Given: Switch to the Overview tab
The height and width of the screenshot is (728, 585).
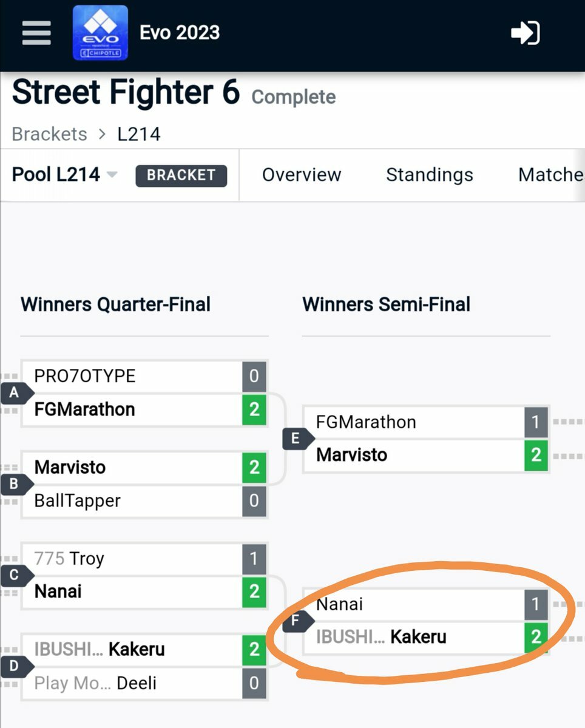Looking at the screenshot, I should [x=302, y=175].
